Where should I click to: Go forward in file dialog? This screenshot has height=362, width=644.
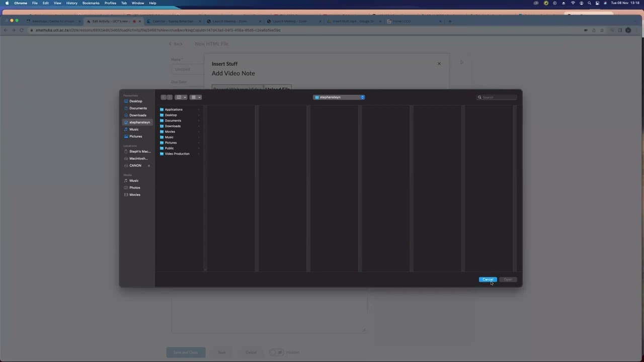(170, 97)
